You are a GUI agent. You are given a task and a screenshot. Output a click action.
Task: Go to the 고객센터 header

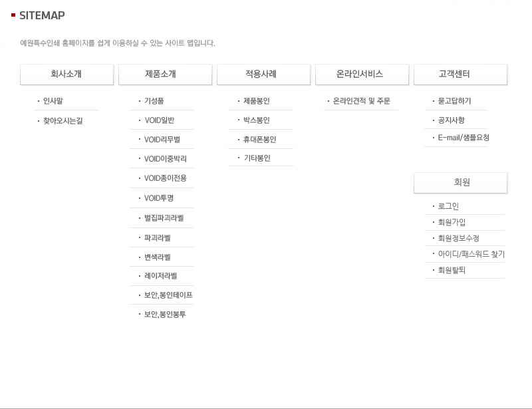[460, 74]
